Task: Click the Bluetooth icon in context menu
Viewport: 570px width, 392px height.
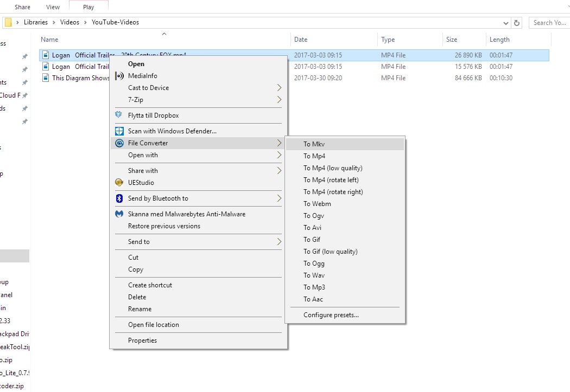Action: 119,198
